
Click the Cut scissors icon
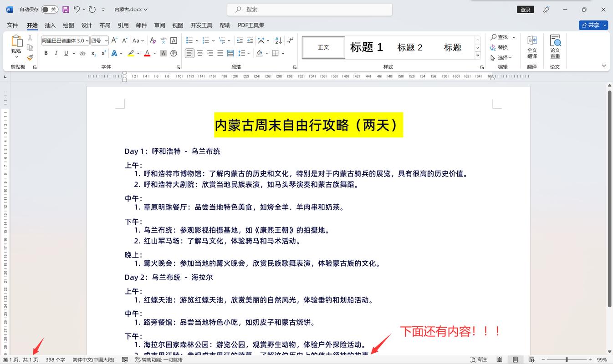[x=30, y=38]
